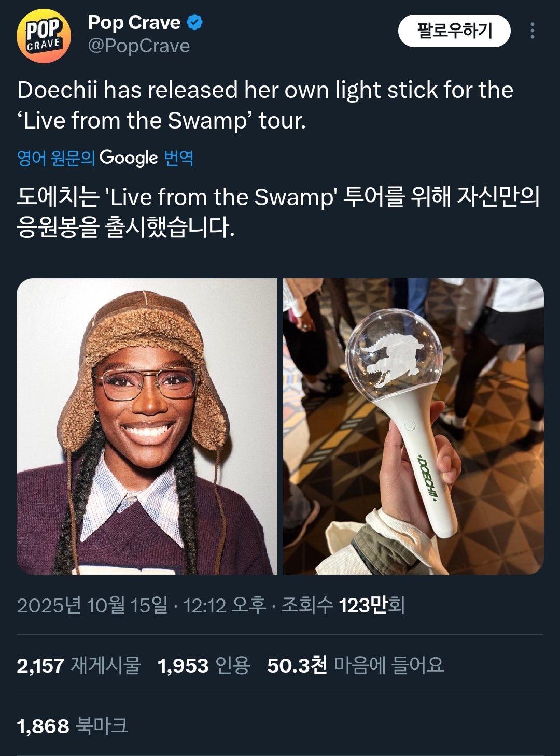Click the blue verified badge
The image size is (560, 756).
point(195,23)
